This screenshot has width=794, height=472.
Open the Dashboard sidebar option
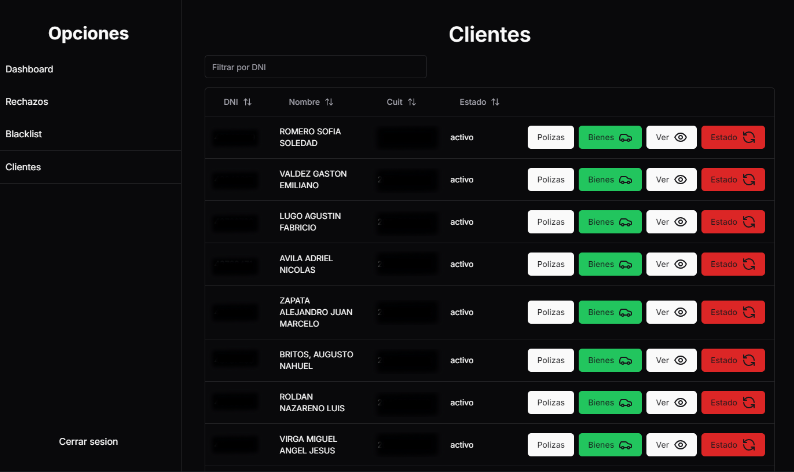(29, 69)
